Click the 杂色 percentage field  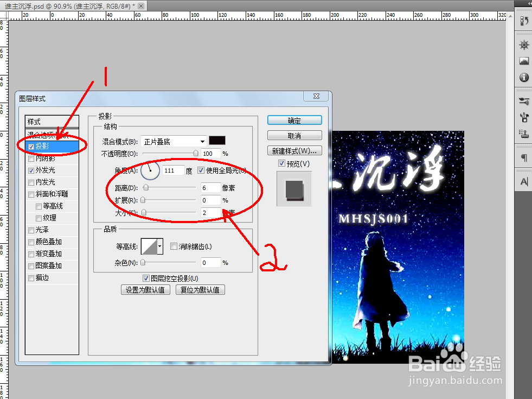click(211, 263)
